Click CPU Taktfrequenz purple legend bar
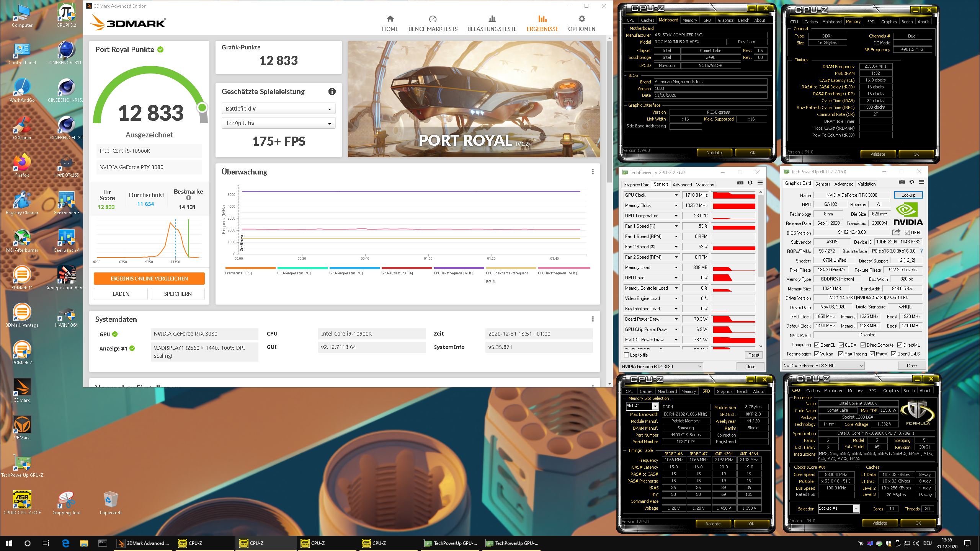Viewport: 980px width, 551px height. pos(459,268)
